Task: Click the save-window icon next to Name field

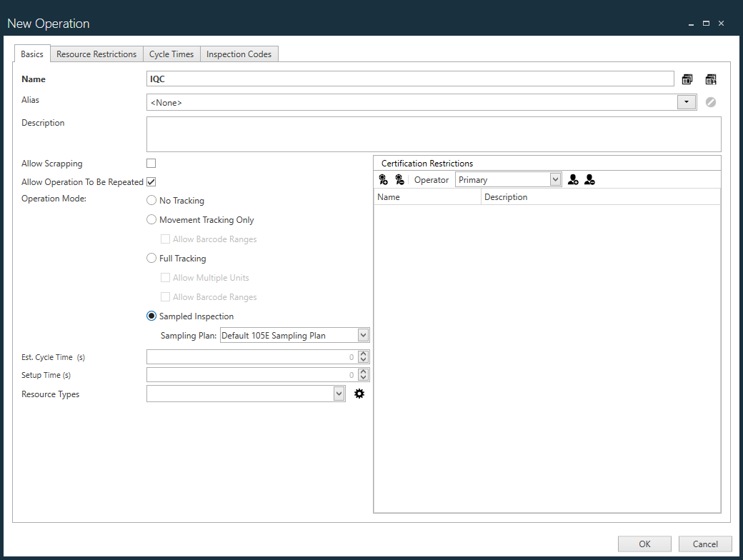Action: pyautogui.click(x=710, y=79)
